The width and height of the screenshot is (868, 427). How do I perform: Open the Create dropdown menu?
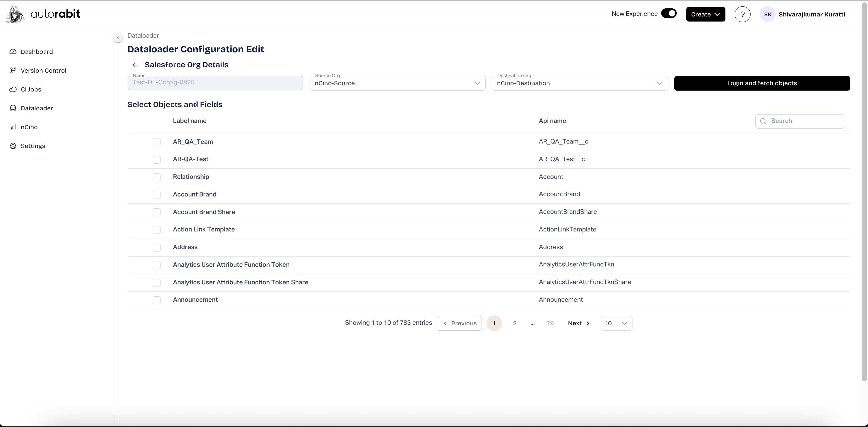(705, 14)
